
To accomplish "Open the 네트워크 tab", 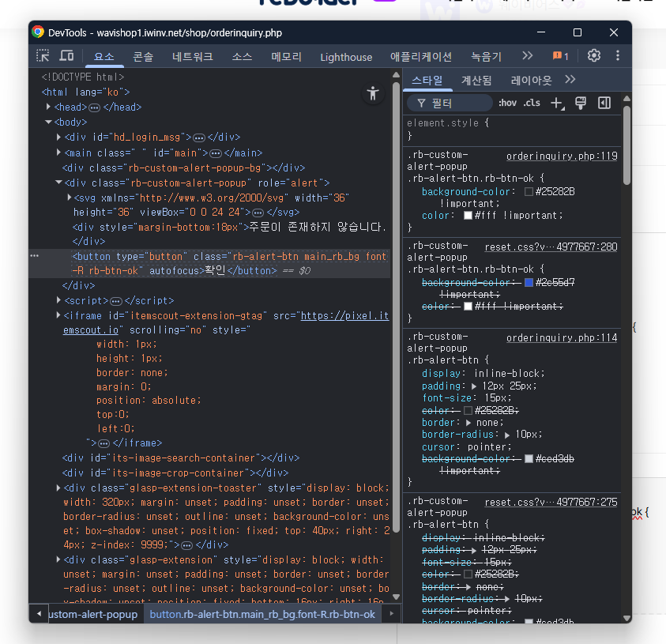I will pos(193,57).
